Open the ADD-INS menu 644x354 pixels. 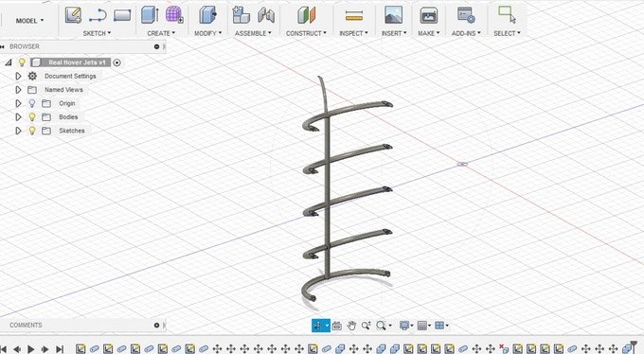pyautogui.click(x=466, y=33)
